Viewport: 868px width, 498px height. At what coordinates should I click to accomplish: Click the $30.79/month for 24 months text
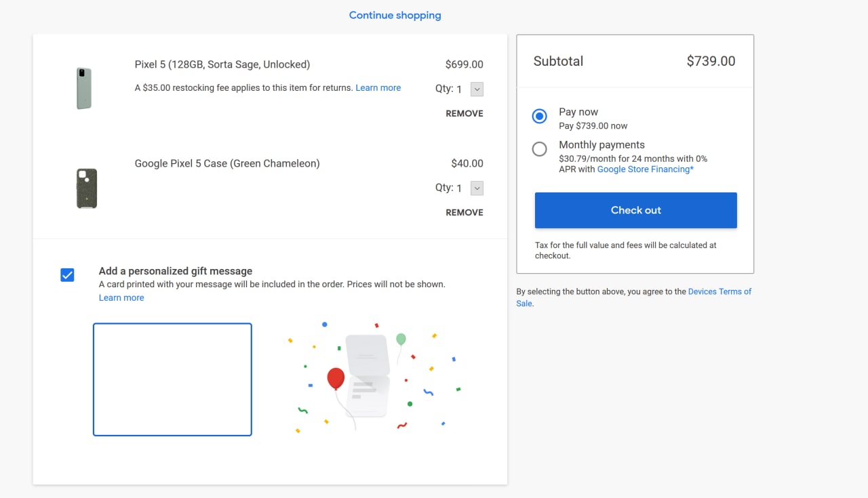click(x=633, y=164)
